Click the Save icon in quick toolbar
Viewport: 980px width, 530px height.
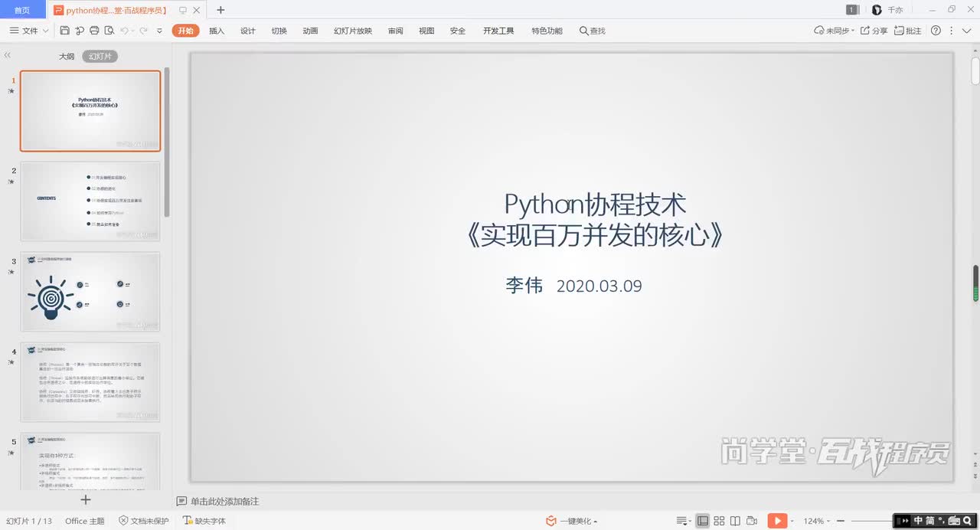point(64,31)
